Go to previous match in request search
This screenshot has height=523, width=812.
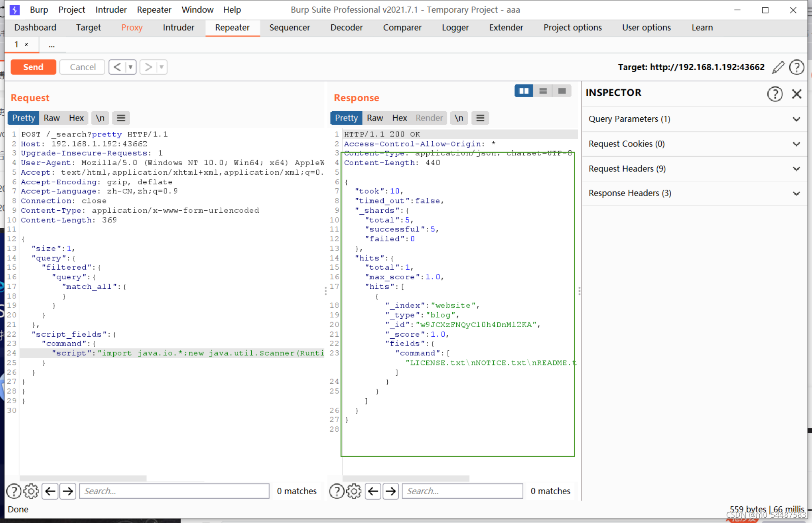coord(50,491)
